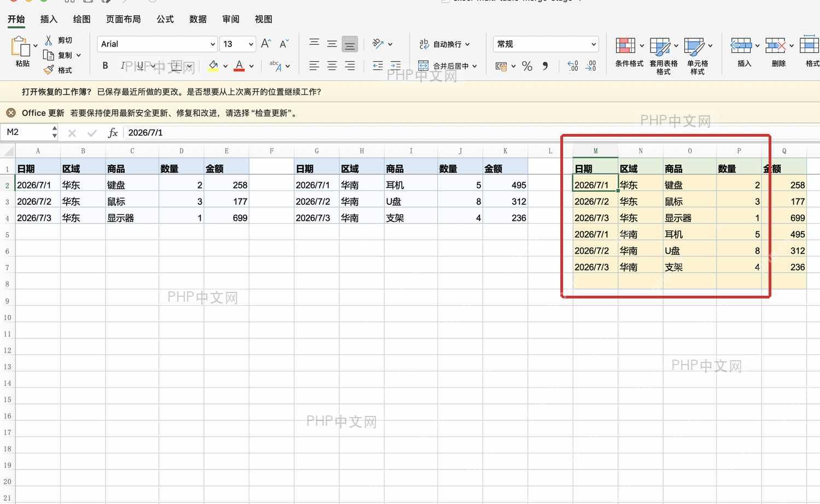
Task: Align text left
Action: [x=314, y=66]
